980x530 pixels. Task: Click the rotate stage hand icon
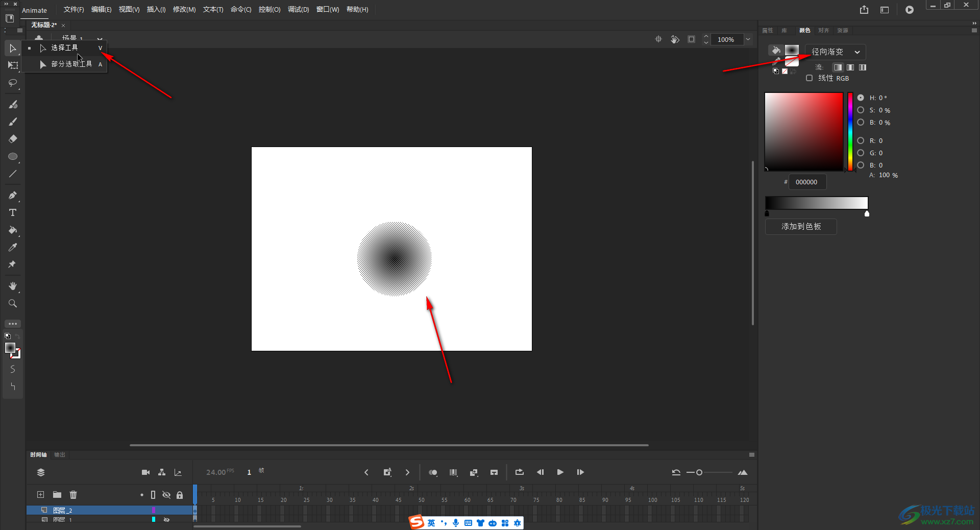[675, 39]
